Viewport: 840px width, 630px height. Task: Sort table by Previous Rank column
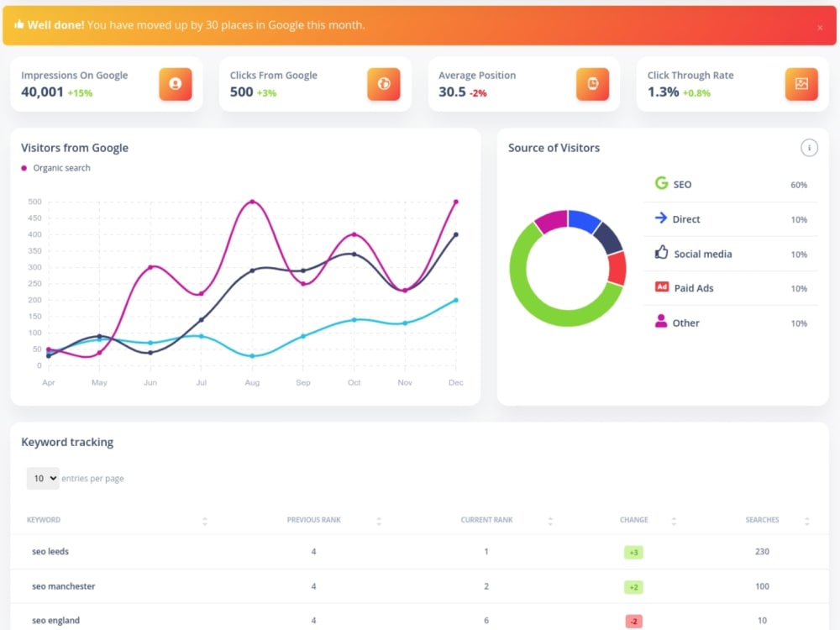[x=379, y=522]
